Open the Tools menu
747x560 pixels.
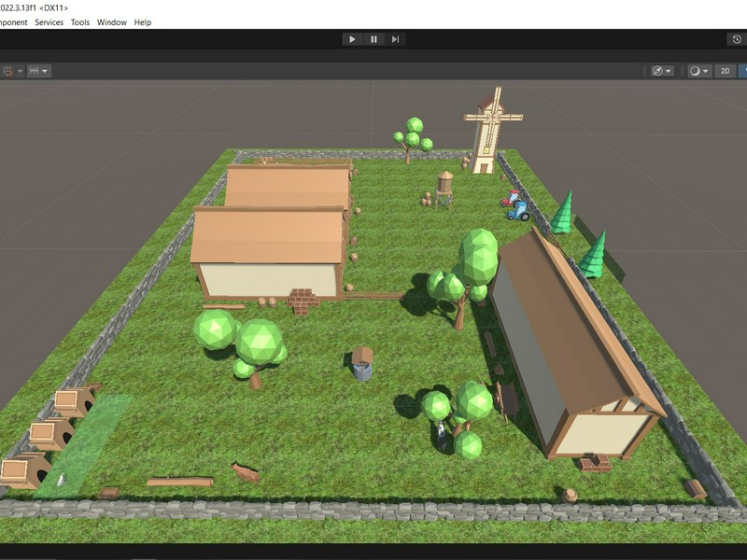[x=80, y=22]
